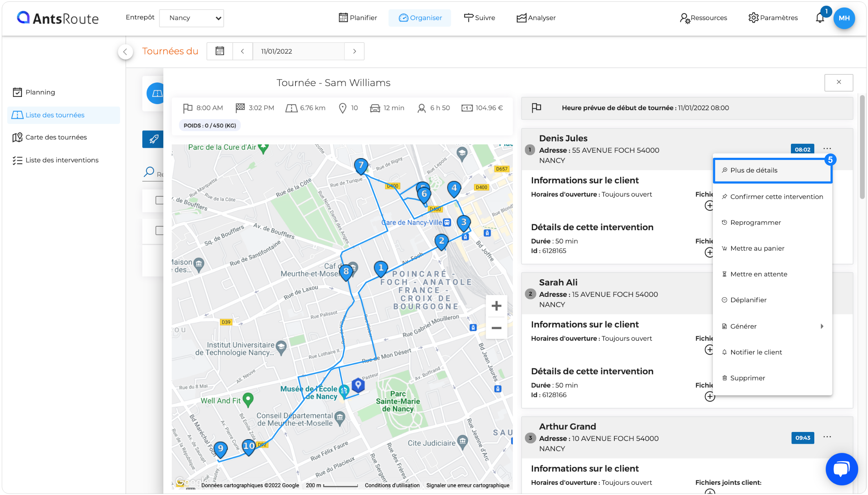Click the Heure prévue de début flag icon

[x=536, y=108]
